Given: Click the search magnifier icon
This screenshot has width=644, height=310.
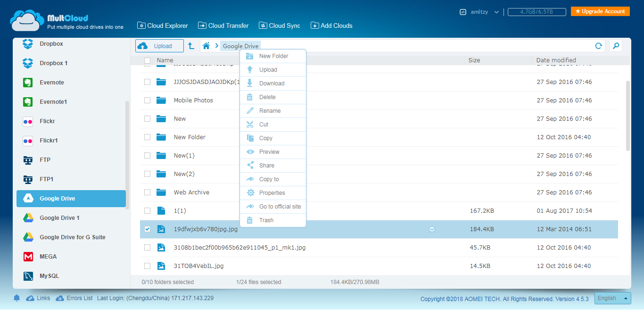Looking at the screenshot, I should click(x=615, y=46).
